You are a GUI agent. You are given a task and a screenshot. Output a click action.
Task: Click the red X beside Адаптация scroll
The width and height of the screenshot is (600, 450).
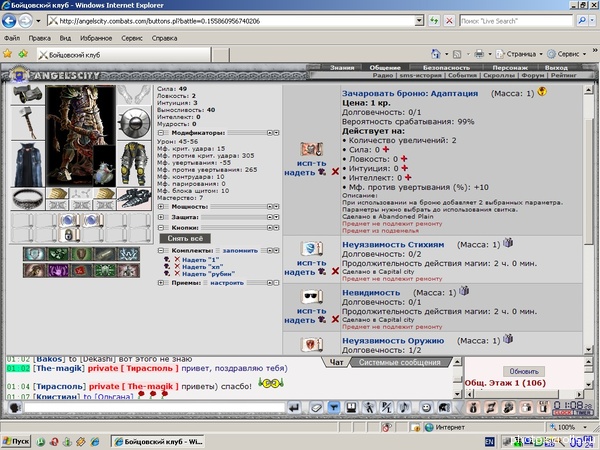coord(335,172)
